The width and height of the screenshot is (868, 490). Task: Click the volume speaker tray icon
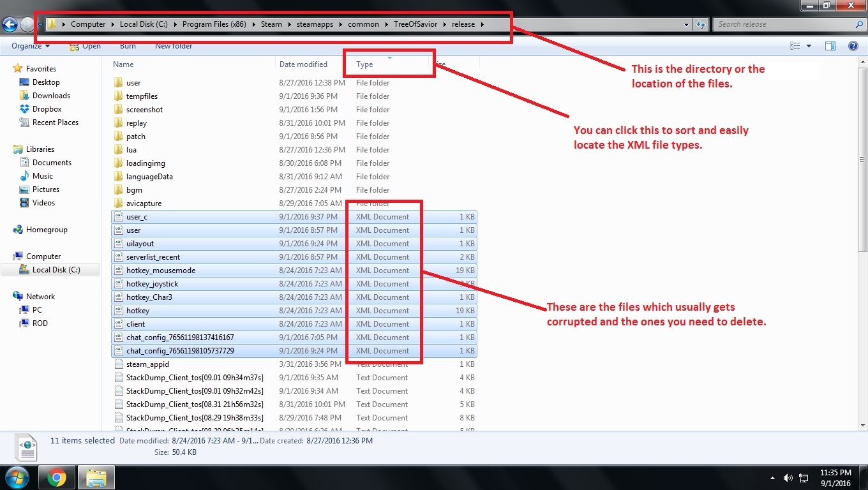point(787,477)
